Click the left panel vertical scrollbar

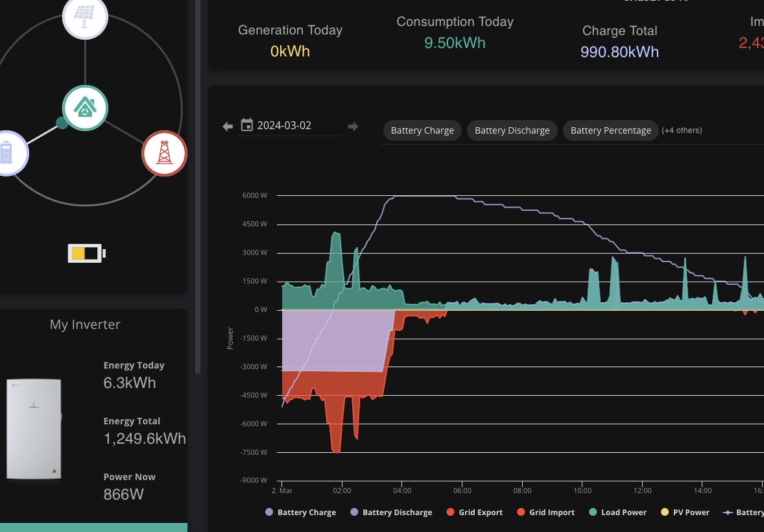tap(198, 187)
